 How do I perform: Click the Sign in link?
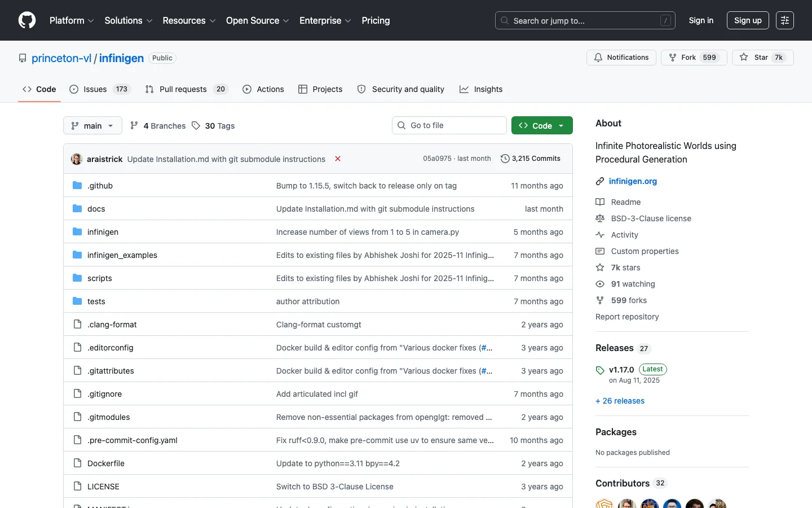coord(701,20)
